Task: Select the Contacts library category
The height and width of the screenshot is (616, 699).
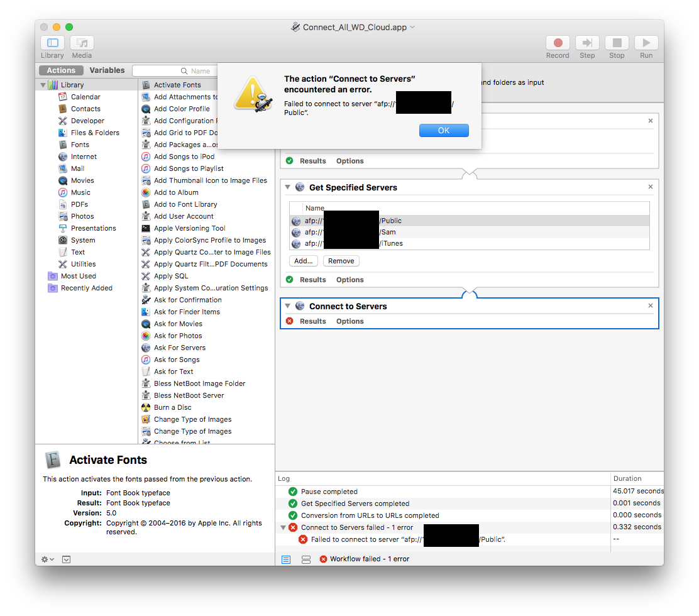Action: point(85,109)
